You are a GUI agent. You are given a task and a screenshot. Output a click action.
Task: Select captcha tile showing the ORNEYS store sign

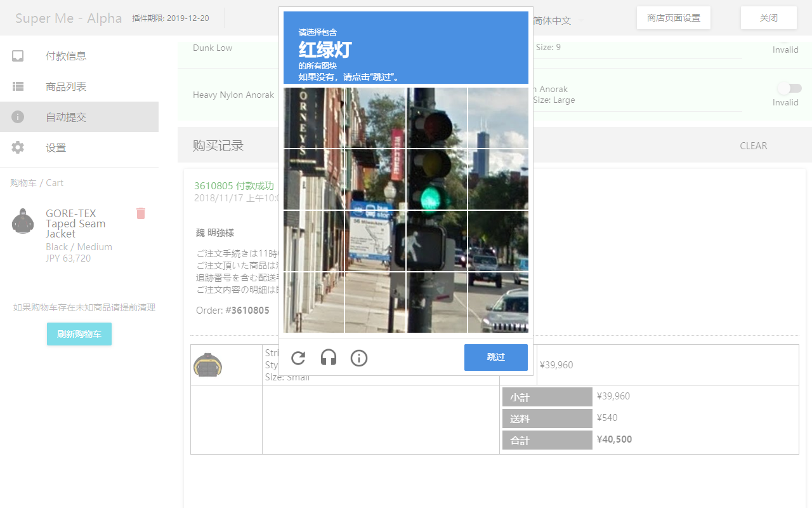coord(313,118)
